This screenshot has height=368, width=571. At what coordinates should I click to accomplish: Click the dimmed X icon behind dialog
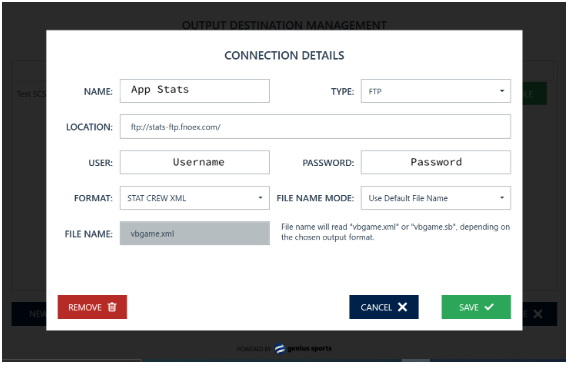click(x=538, y=313)
